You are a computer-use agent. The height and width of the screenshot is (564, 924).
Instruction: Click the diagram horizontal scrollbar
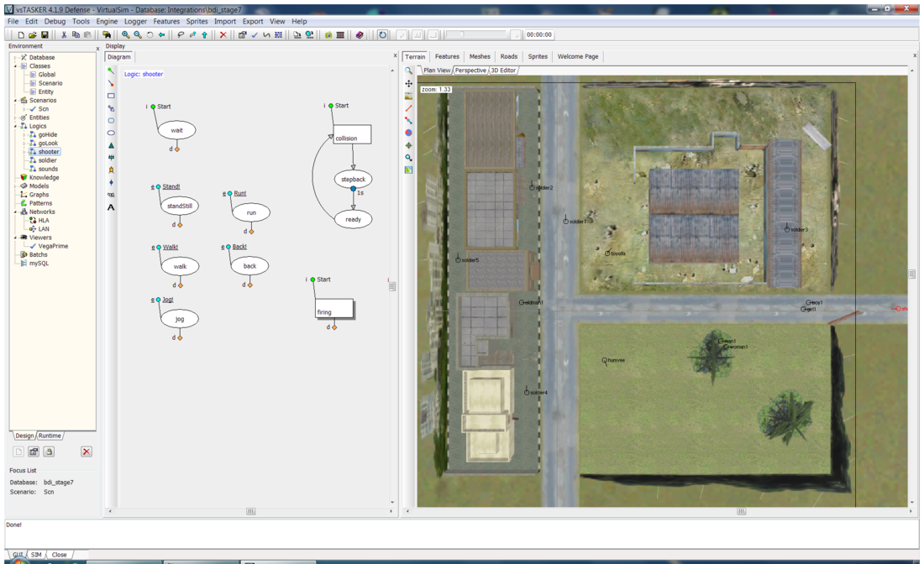click(x=250, y=511)
